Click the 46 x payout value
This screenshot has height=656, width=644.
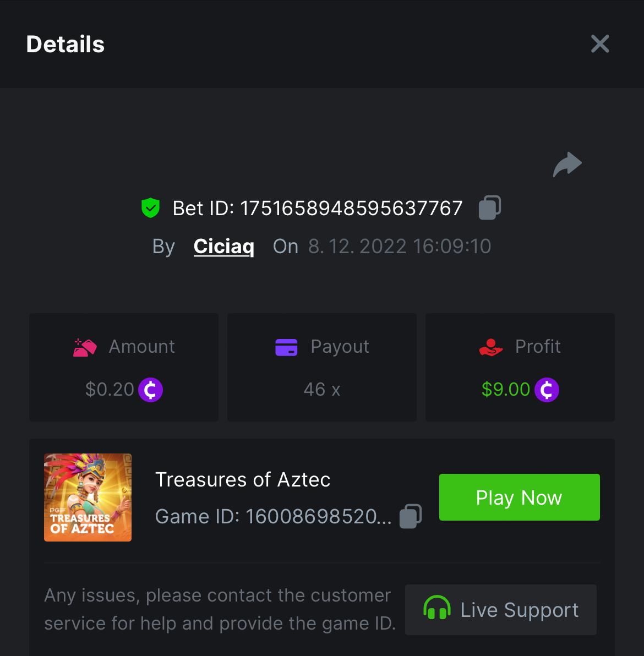tap(322, 390)
